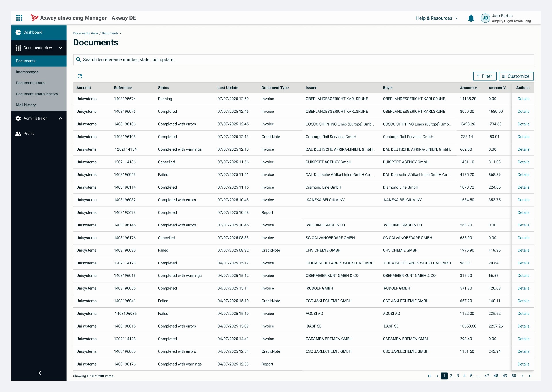This screenshot has width=552, height=392.
Task: Click the Axway logo icon
Action: 34,18
